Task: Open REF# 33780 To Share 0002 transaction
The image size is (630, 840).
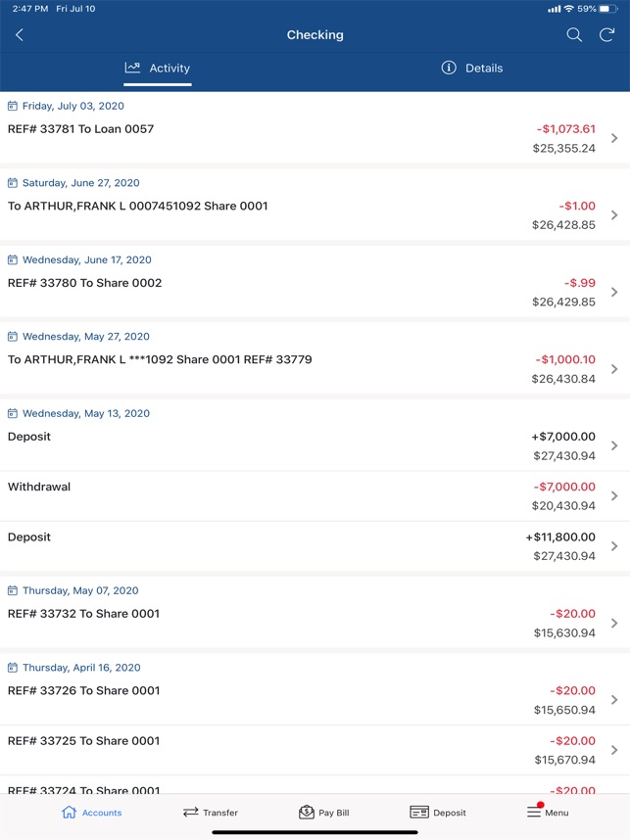Action: 315,293
